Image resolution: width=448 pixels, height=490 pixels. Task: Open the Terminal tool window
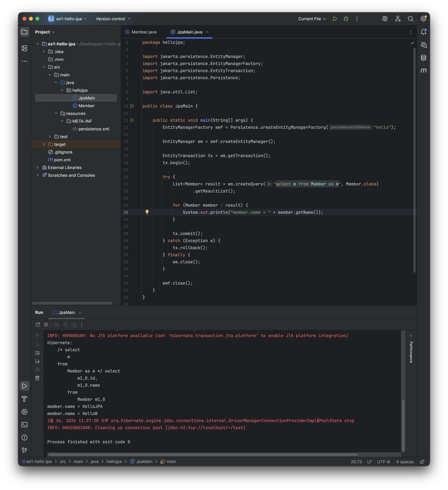coord(24,425)
